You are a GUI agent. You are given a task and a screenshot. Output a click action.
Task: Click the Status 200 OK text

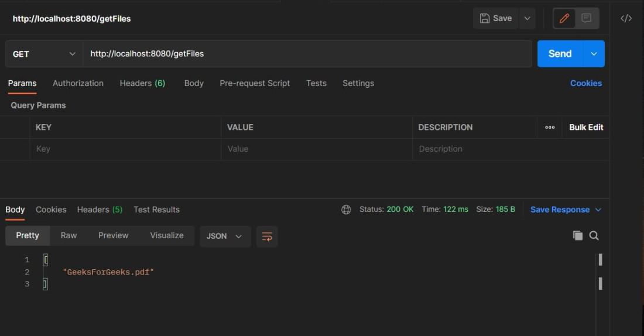pos(386,209)
